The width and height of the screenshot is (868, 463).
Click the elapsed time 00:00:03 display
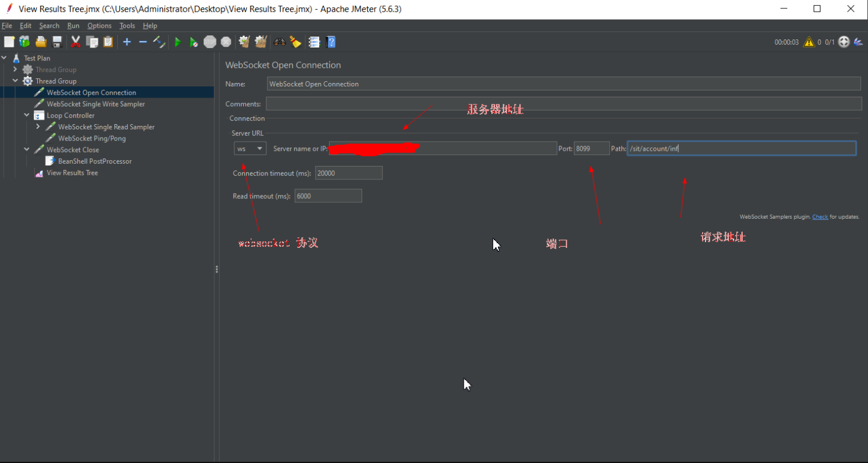coord(786,42)
